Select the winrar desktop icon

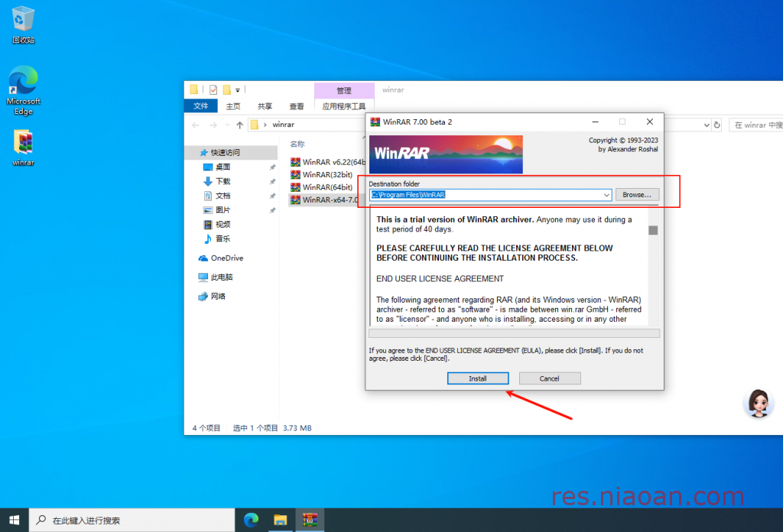tap(24, 148)
